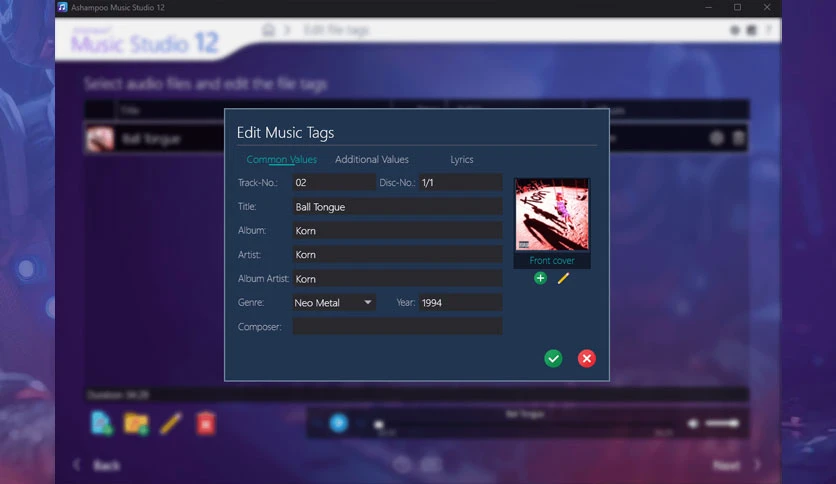This screenshot has height=484, width=836.
Task: Close the Ashampoo Music Studio window
Action: pyautogui.click(x=767, y=7)
